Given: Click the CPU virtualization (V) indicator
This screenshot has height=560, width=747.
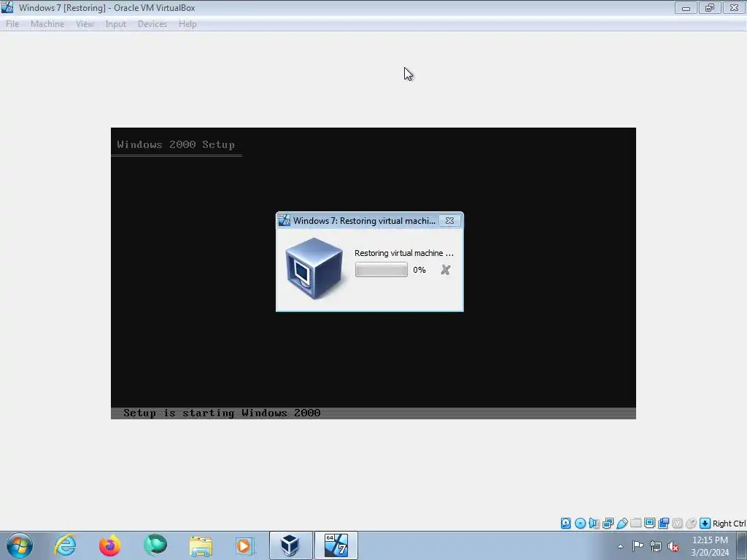Looking at the screenshot, I should (x=677, y=524).
